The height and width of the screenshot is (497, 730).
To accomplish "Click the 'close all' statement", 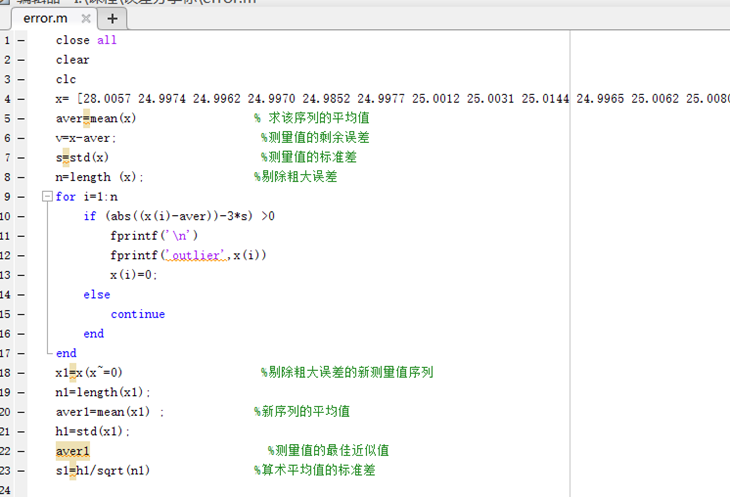I will 86,40.
